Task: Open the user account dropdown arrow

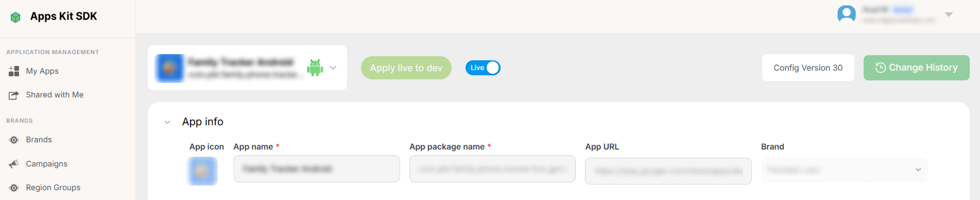Action: pyautogui.click(x=949, y=14)
